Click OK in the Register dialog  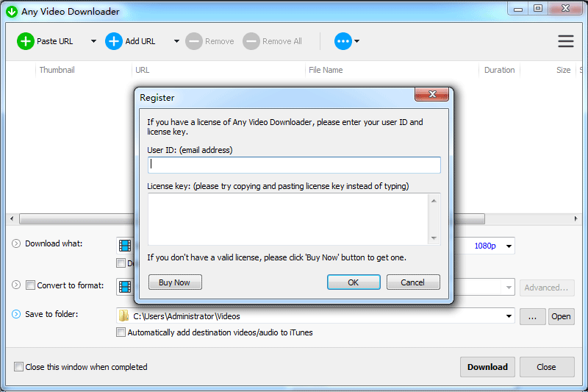coord(354,282)
